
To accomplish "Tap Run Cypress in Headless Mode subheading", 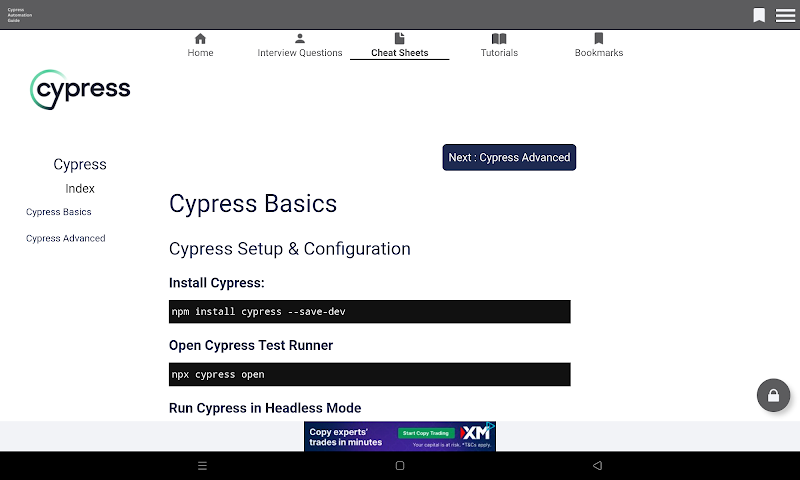I will [x=265, y=408].
